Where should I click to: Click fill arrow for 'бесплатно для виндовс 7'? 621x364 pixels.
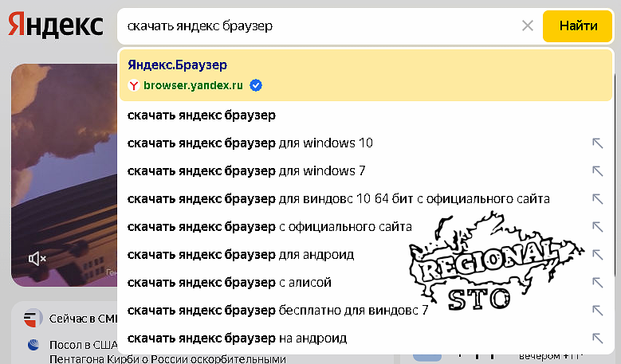tap(597, 310)
